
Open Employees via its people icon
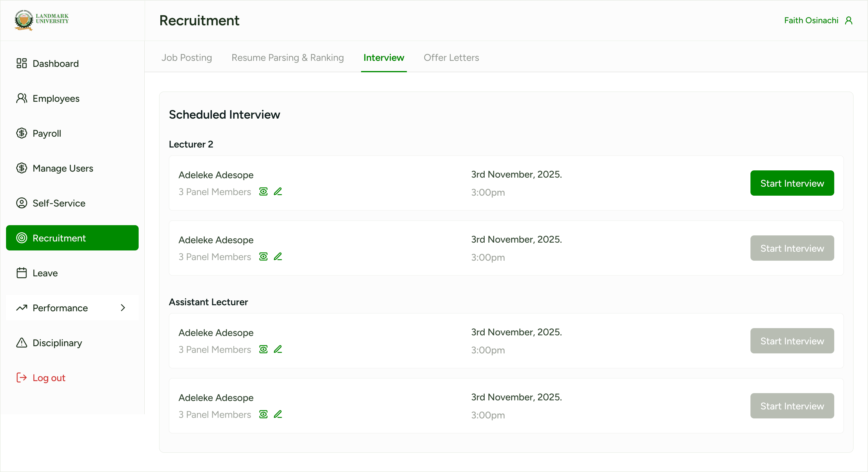click(22, 98)
